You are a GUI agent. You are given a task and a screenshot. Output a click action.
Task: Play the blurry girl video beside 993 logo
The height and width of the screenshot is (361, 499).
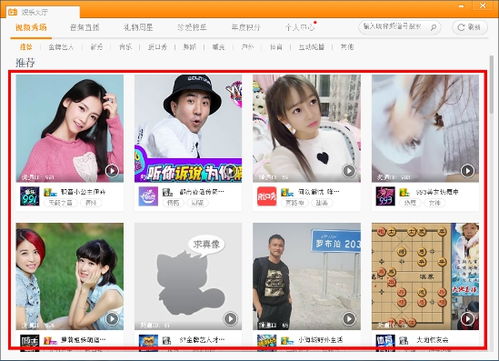[x=468, y=171]
